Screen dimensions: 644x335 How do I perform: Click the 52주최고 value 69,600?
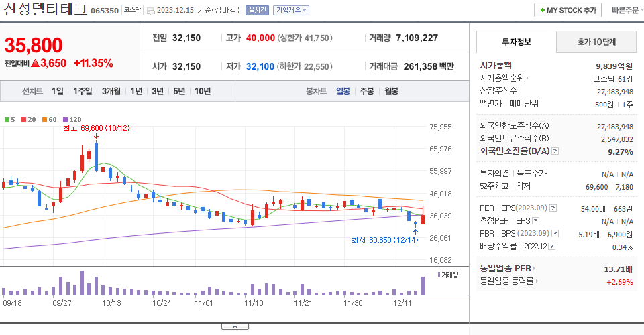[596, 187]
